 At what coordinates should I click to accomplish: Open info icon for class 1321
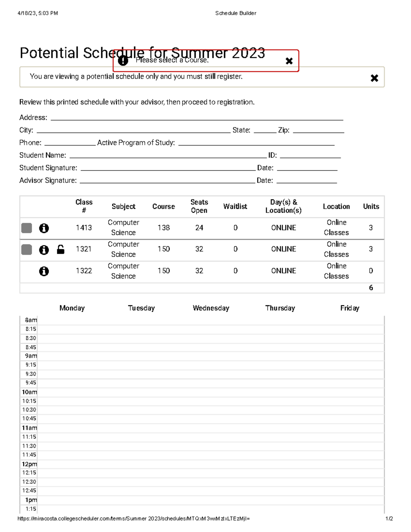click(x=44, y=250)
